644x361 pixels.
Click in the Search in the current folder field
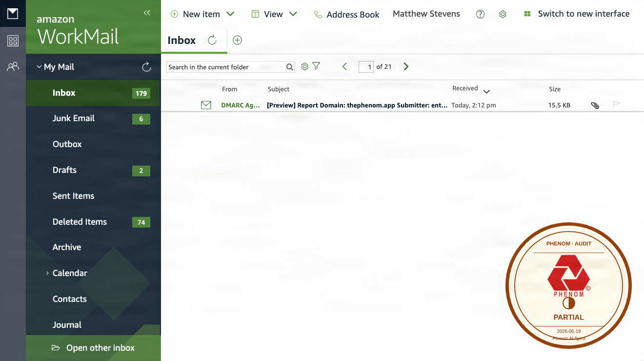tap(226, 67)
